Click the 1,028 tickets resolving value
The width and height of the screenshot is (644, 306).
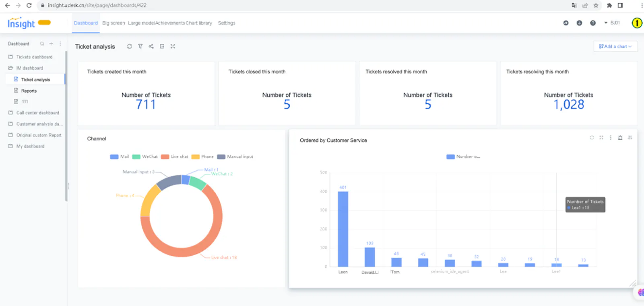pyautogui.click(x=569, y=105)
